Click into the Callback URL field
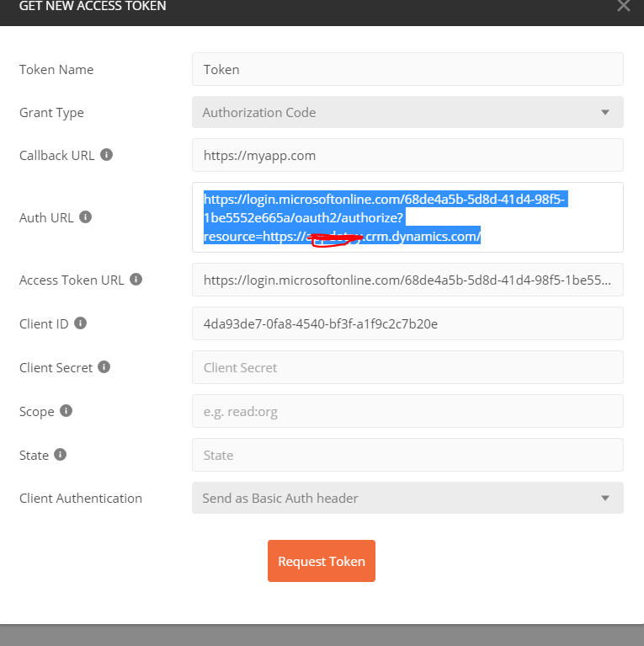Screen dimensions: 644x646 [x=407, y=155]
